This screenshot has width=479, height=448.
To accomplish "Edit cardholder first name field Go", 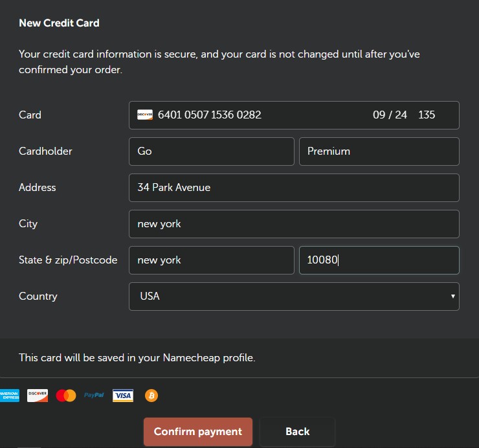I will [212, 151].
